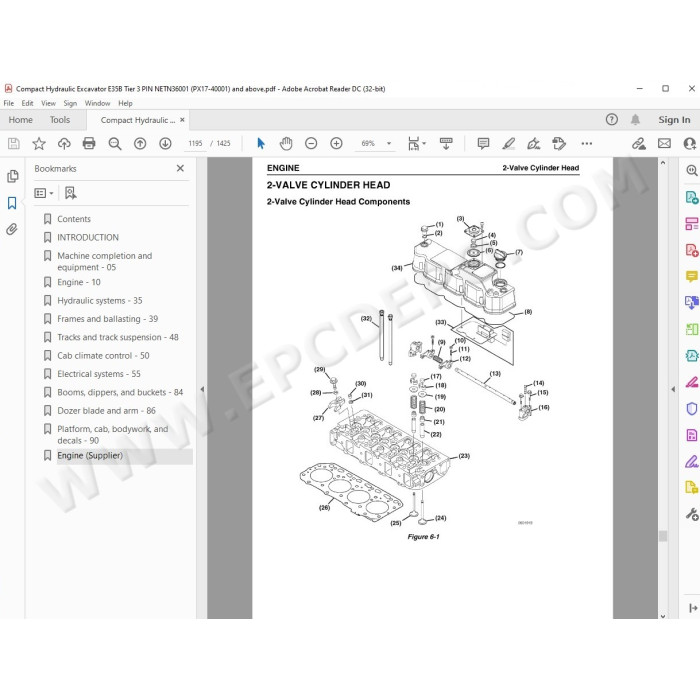Zoom in with the plus icon

tap(336, 143)
